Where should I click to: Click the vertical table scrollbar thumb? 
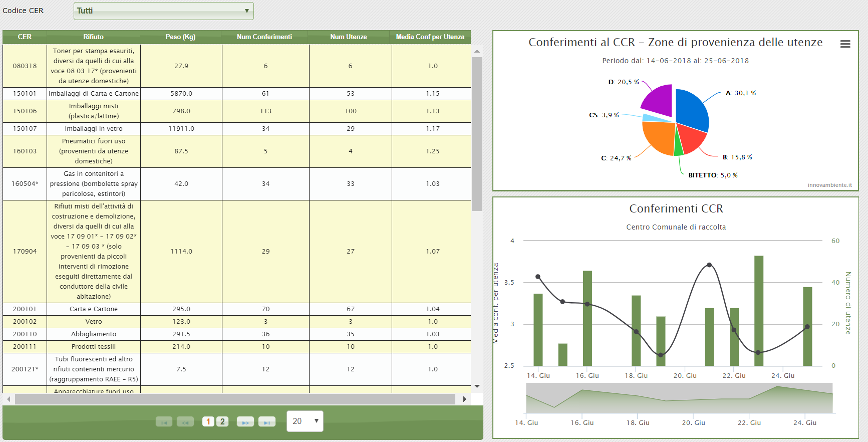[x=477, y=134]
